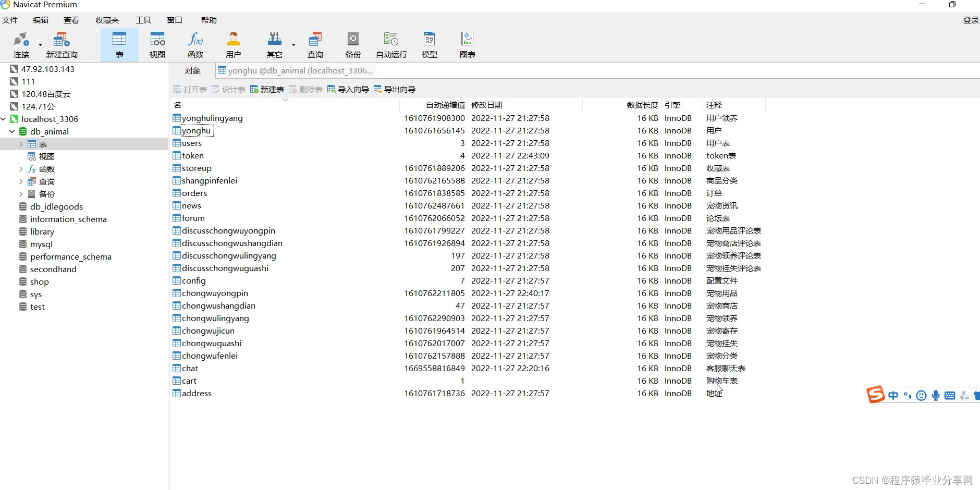Viewport: 980px width, 490px height.
Task: Click the 登录 (Login) link
Action: tap(971, 20)
